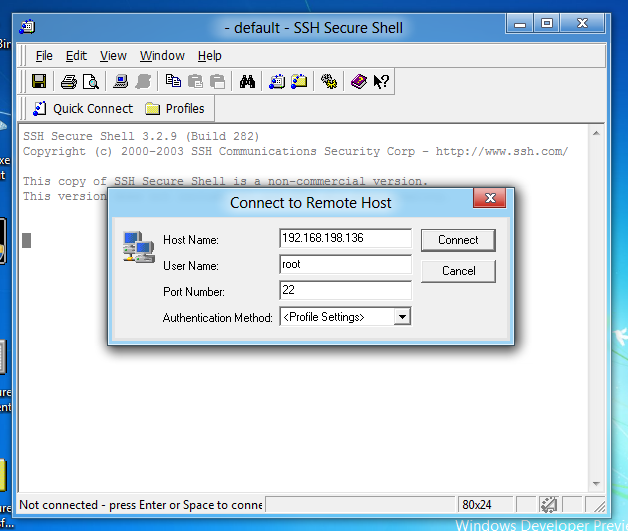The width and height of the screenshot is (628, 531).
Task: Open the Window menu
Action: pos(162,56)
